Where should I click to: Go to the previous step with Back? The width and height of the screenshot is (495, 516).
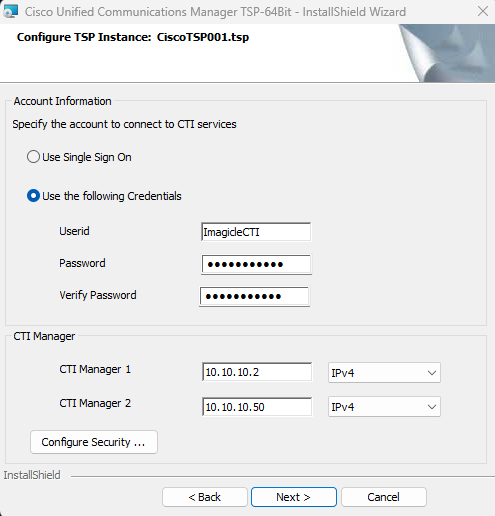point(205,497)
